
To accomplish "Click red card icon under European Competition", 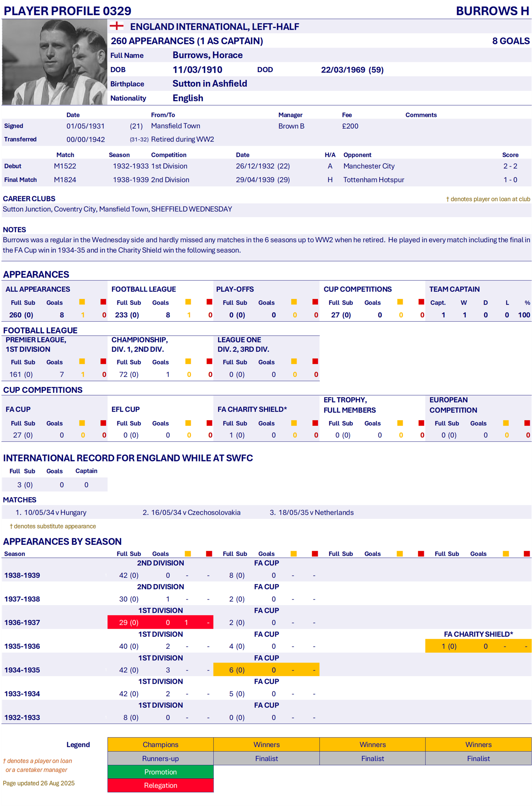I will (527, 423).
